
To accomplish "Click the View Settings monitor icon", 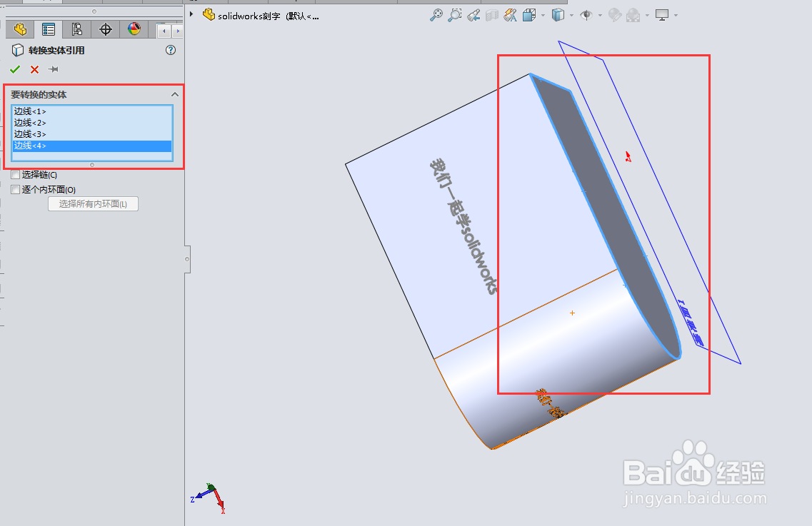I will click(x=662, y=16).
